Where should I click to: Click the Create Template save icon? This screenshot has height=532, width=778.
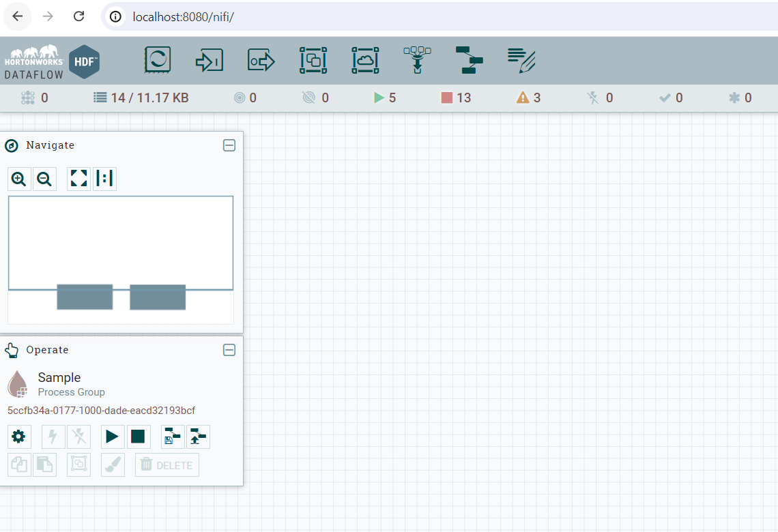click(x=173, y=437)
